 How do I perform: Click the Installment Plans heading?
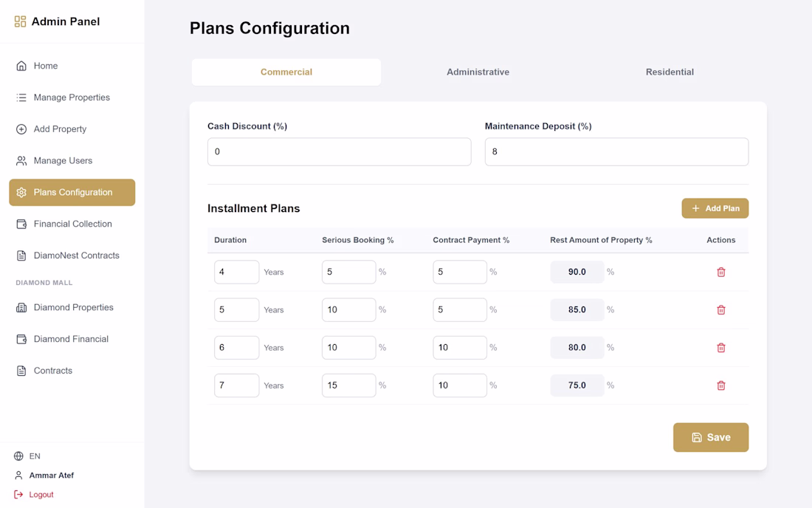pos(254,208)
